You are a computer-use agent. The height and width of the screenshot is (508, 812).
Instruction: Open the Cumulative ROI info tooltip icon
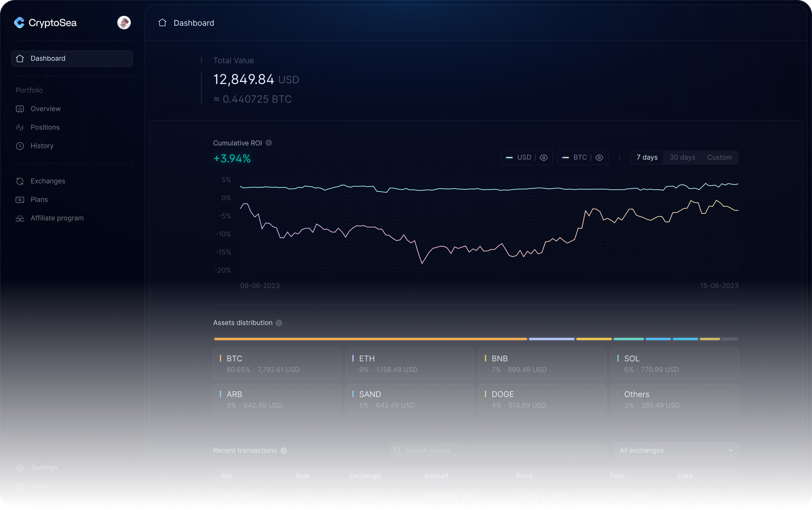pyautogui.click(x=268, y=143)
